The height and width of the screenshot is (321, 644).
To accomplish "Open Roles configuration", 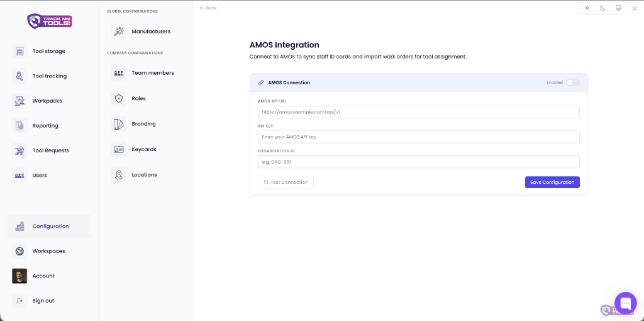I will click(x=138, y=99).
